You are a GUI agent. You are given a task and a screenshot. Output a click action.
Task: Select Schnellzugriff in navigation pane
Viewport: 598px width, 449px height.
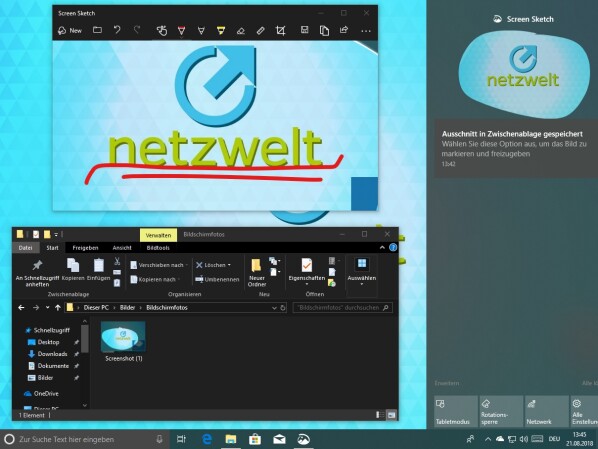(48, 330)
